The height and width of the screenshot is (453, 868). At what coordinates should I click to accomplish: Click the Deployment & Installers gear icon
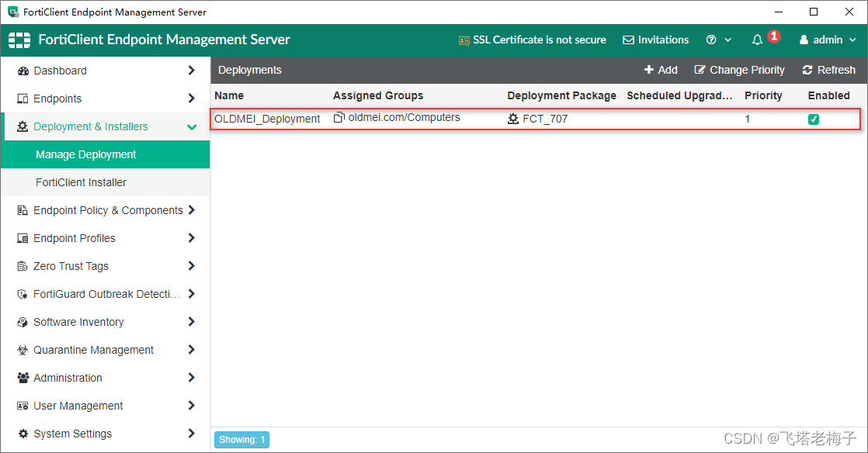pos(23,126)
